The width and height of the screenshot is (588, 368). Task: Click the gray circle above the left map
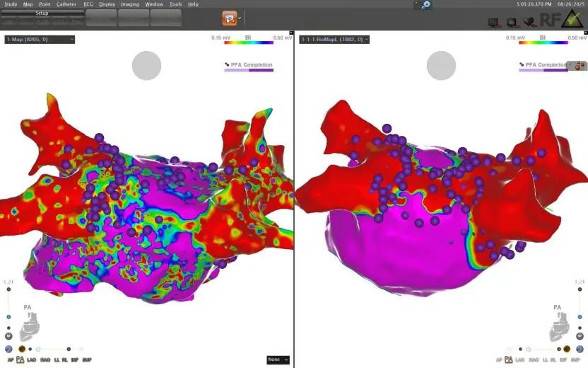point(147,66)
